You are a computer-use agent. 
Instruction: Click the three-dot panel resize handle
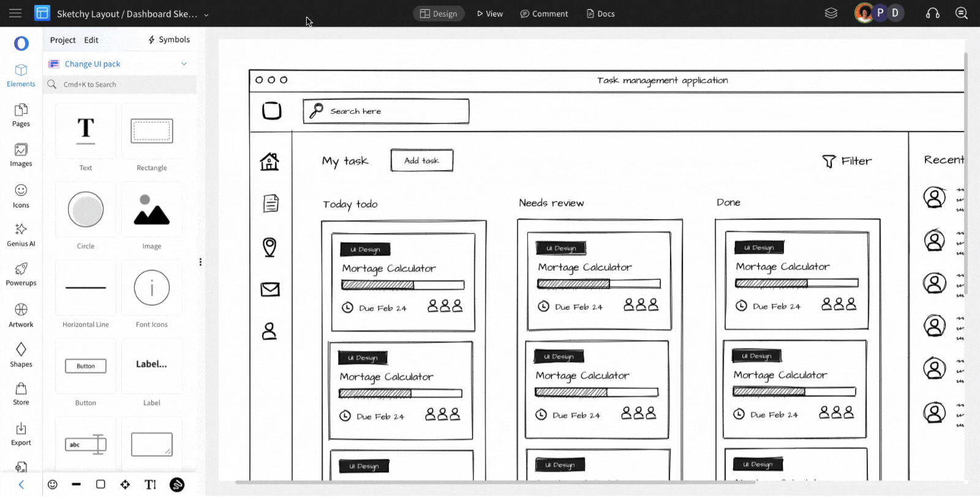click(200, 262)
